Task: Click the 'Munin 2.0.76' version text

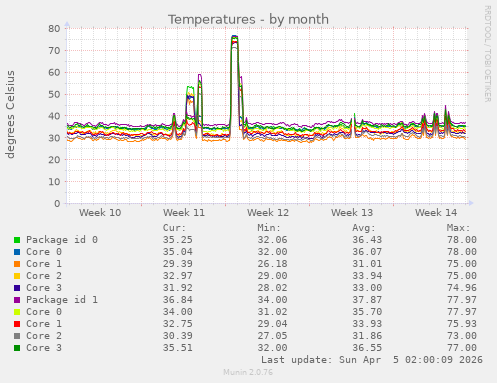Action: click(248, 372)
